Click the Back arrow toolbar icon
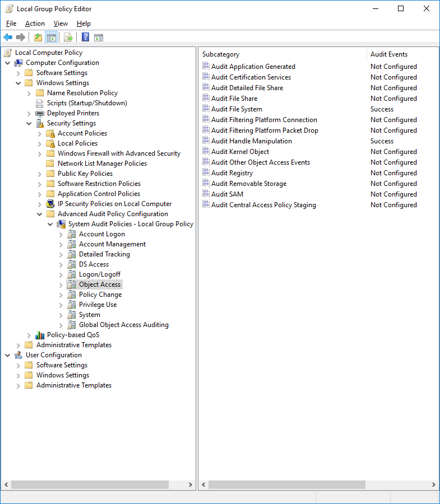This screenshot has width=440, height=504. tap(8, 38)
